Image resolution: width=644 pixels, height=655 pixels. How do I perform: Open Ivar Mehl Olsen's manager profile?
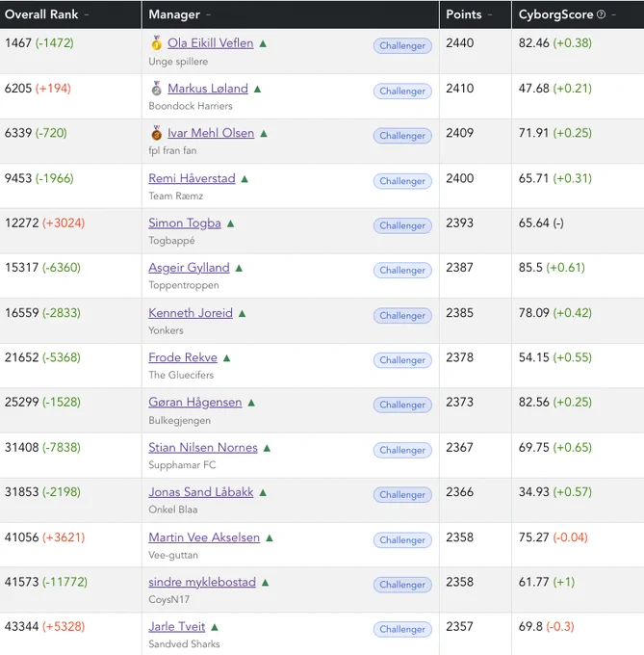[211, 133]
